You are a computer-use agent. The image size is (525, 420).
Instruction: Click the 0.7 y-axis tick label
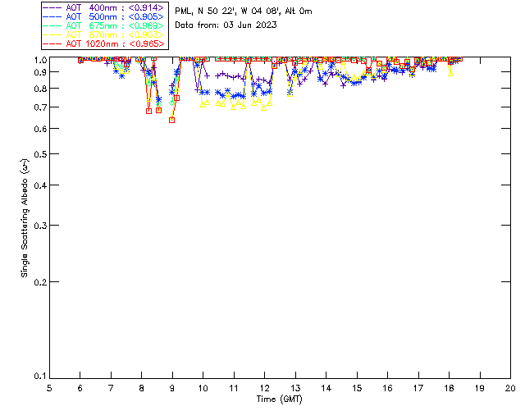(x=40, y=107)
